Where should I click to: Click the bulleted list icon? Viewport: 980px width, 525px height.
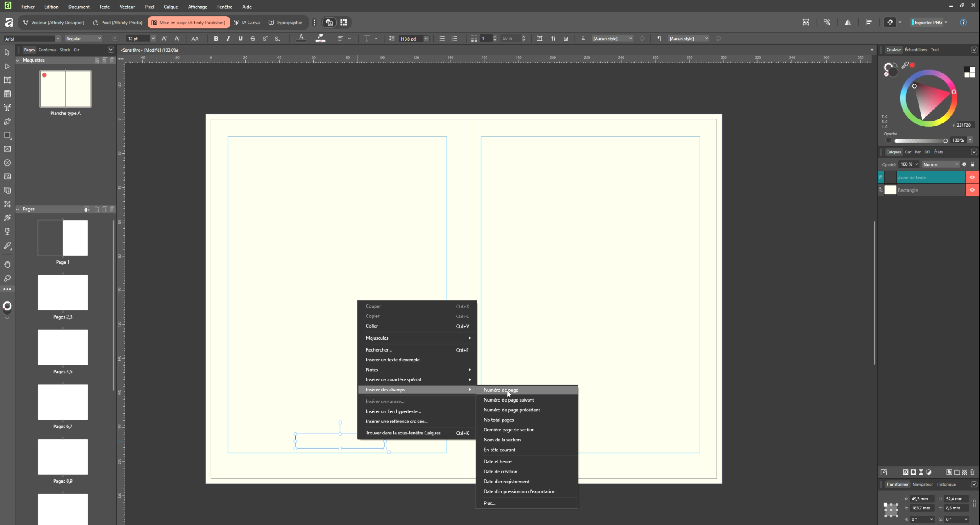[442, 39]
